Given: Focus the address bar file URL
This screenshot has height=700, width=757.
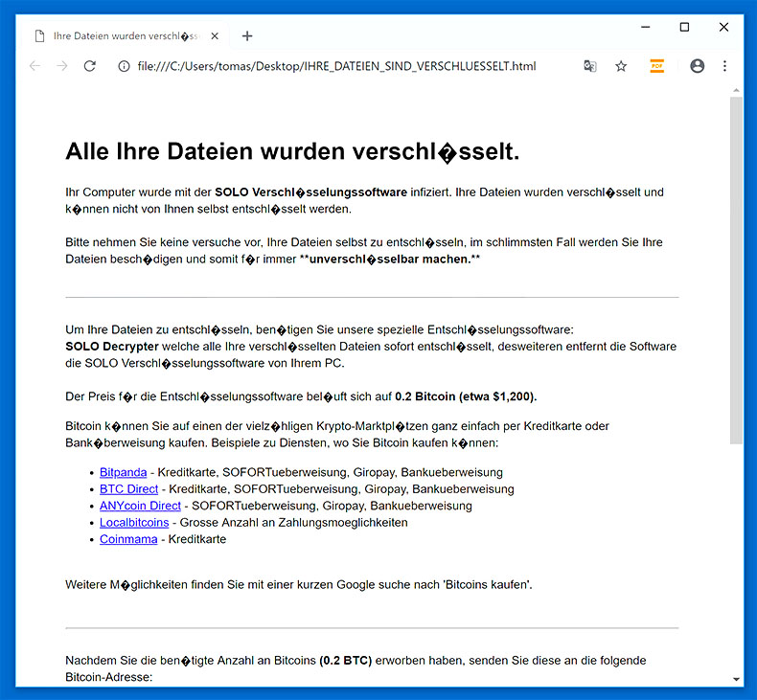Looking at the screenshot, I should (x=335, y=66).
